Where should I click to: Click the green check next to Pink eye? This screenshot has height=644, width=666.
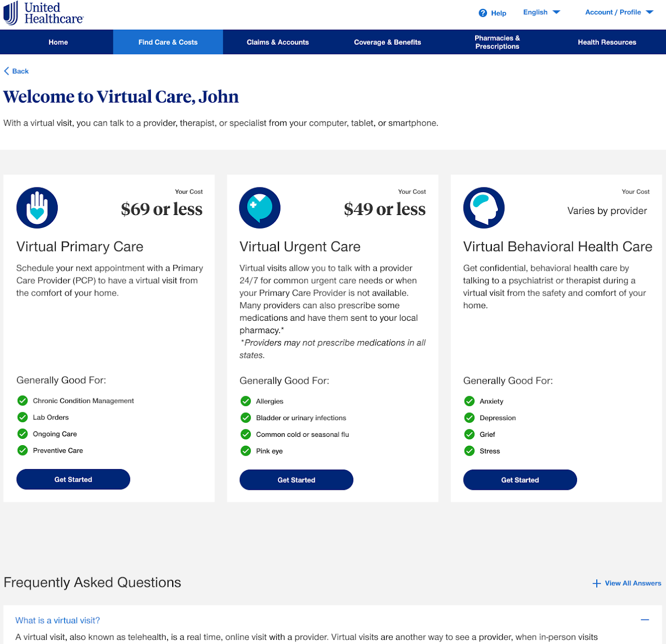[x=246, y=451]
